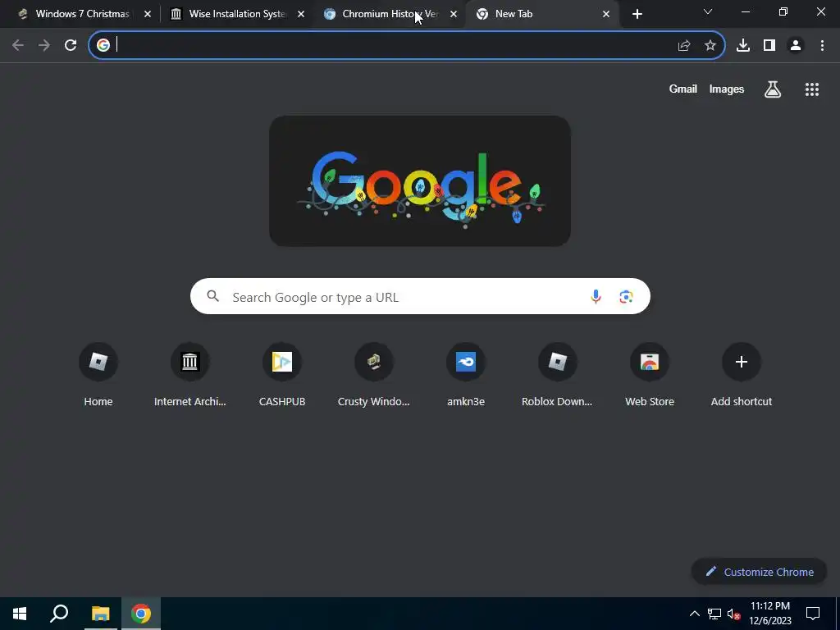The image size is (840, 630).
Task: Switch to Windows 7 Christmas tab
Action: pyautogui.click(x=83, y=14)
